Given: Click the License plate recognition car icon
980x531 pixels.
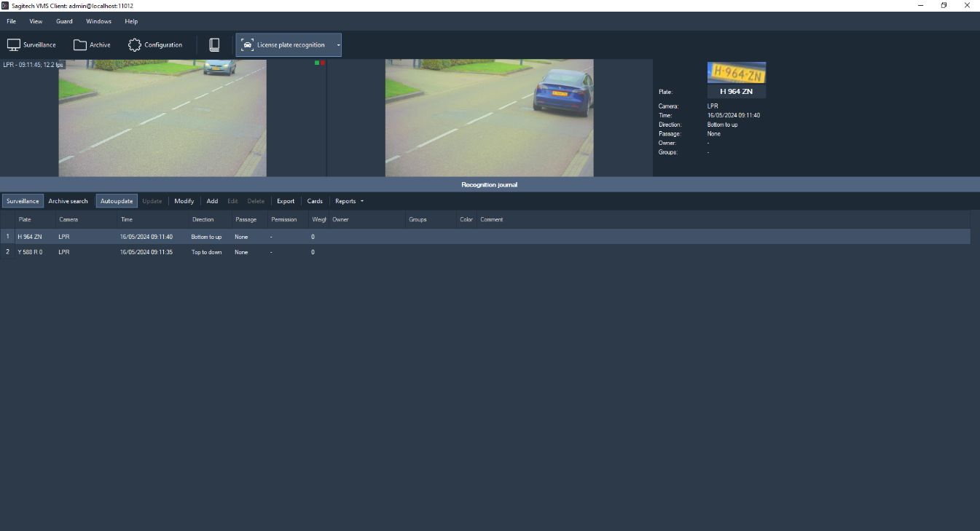Looking at the screenshot, I should pos(248,45).
